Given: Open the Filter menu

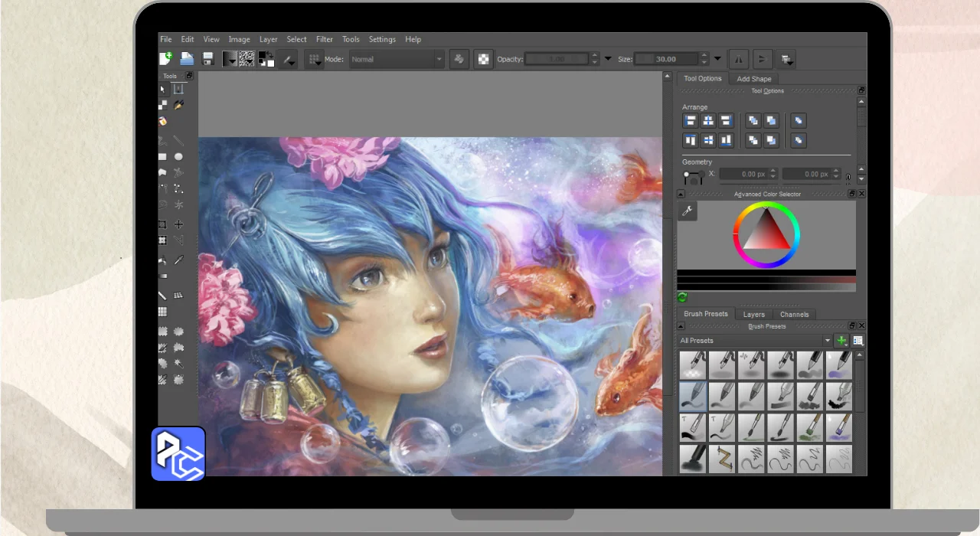Looking at the screenshot, I should pos(325,40).
